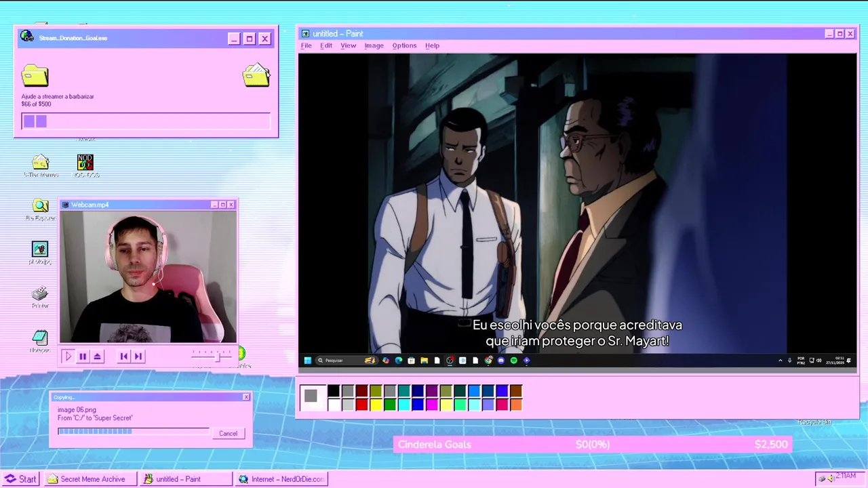Select the teal color swatch
Viewport: 868px width, 488px height.
pyautogui.click(x=404, y=390)
